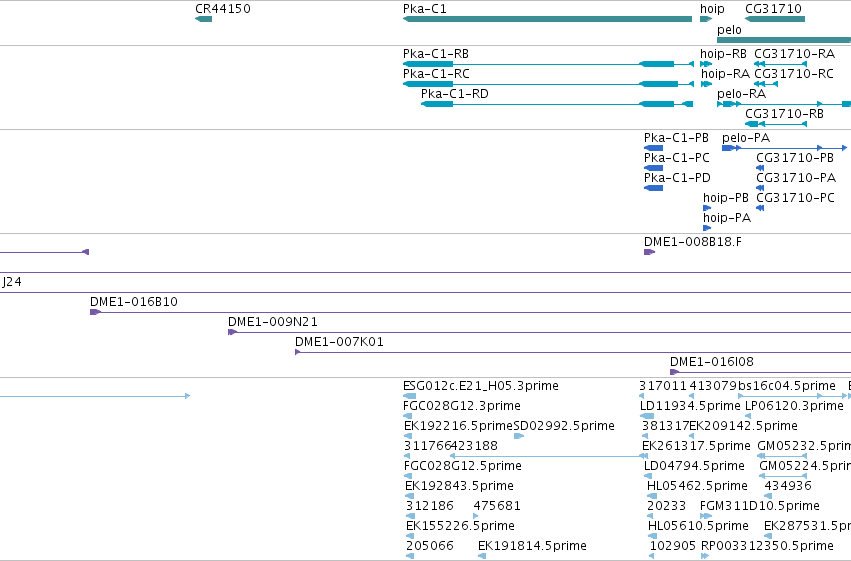Select EST LD04794.5prime
Screen dimensions: 851x561
click(649, 476)
